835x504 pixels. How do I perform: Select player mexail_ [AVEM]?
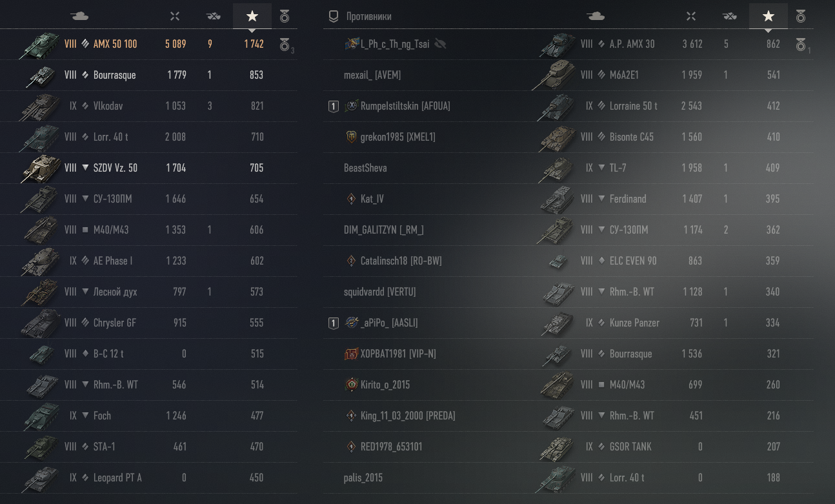[372, 75]
